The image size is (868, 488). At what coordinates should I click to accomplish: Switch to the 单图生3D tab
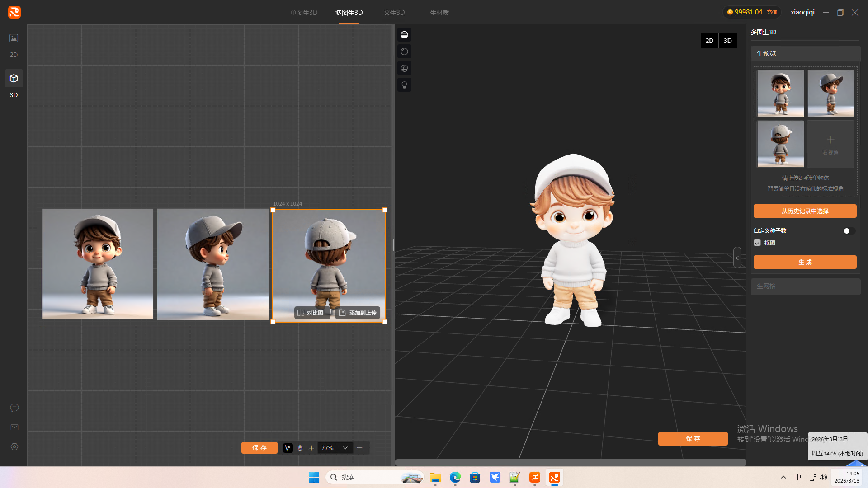tap(303, 13)
